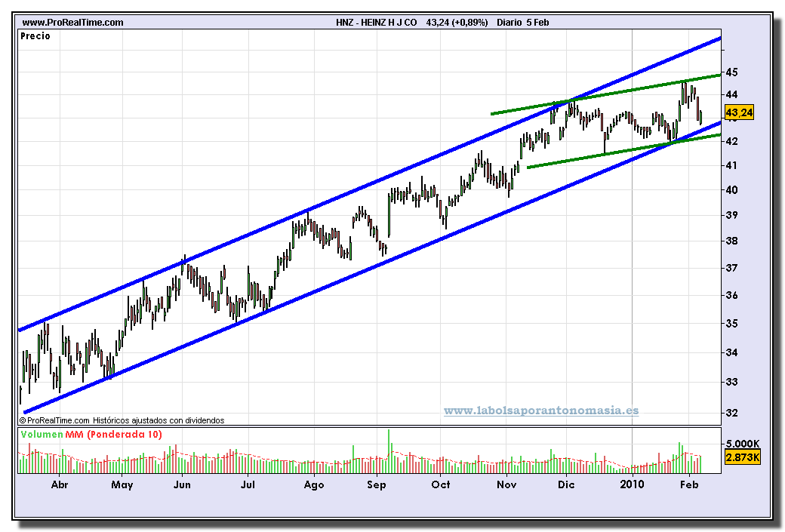Viewport: 785px width, 532px height.
Task: Select the Volumen indicator label
Action: click(42, 435)
